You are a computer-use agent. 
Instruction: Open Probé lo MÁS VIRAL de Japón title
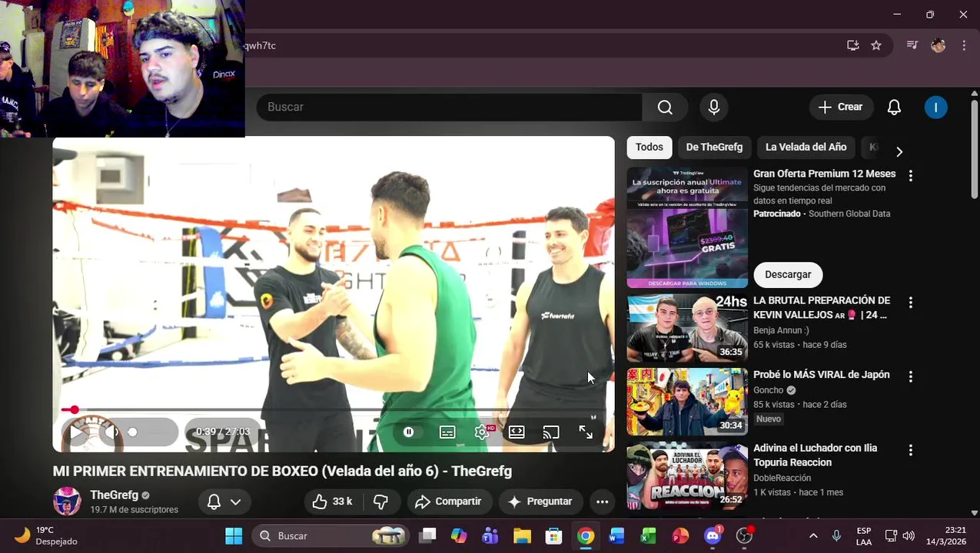(822, 375)
